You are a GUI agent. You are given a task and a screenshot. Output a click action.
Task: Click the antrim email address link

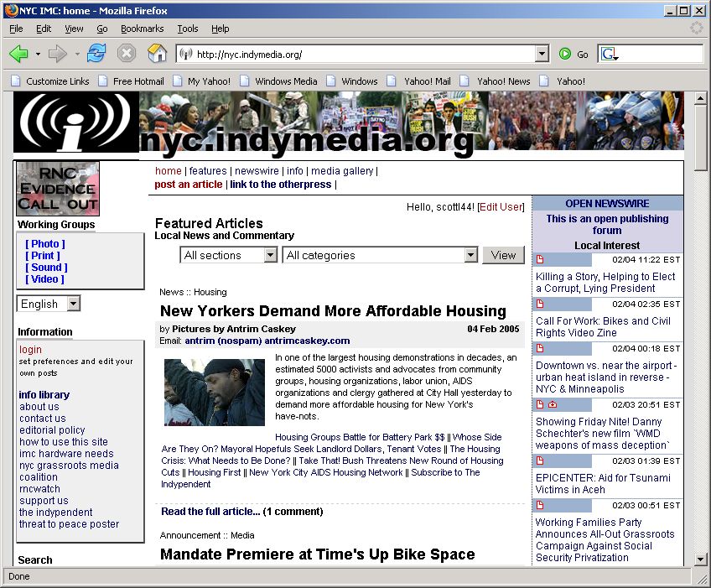point(267,341)
